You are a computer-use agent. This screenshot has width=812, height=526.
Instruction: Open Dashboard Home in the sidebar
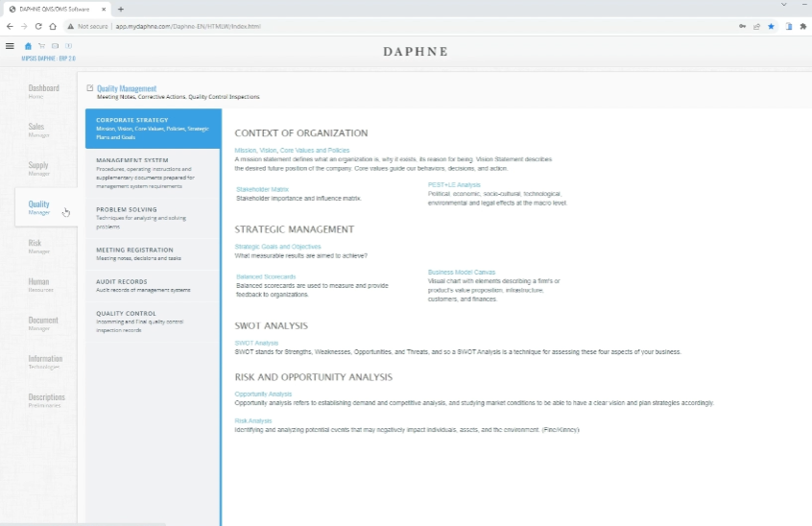click(43, 91)
